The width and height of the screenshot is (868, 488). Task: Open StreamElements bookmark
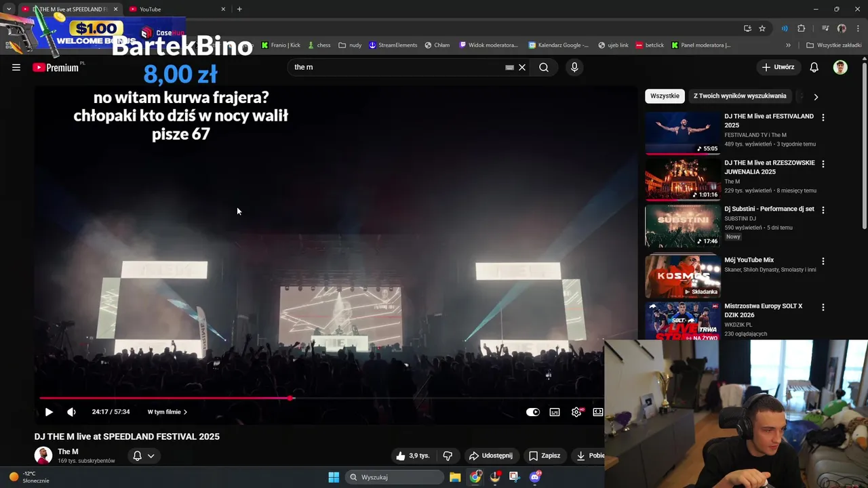coord(393,45)
